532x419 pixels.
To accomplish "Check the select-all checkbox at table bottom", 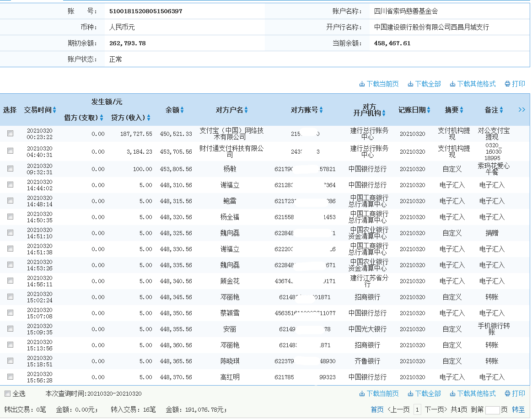I will (x=7, y=393).
